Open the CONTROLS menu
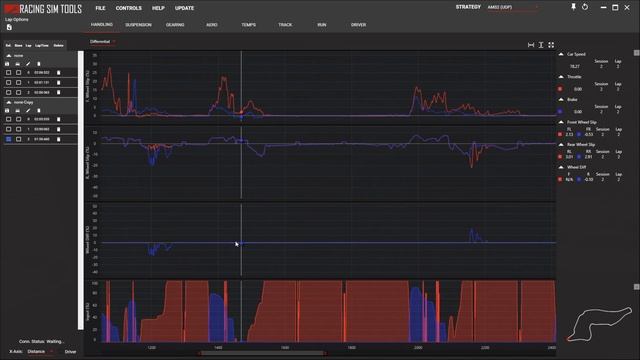Screen dimensions: 640x360 (129, 8)
